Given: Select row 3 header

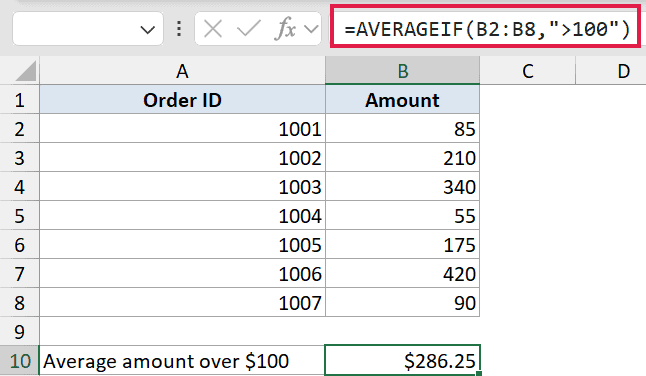Looking at the screenshot, I should 19,158.
